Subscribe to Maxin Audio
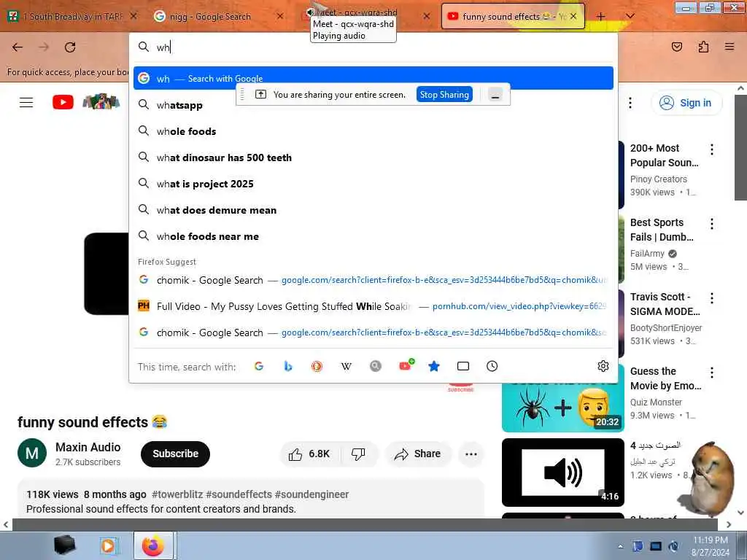This screenshot has width=747, height=560. [175, 454]
